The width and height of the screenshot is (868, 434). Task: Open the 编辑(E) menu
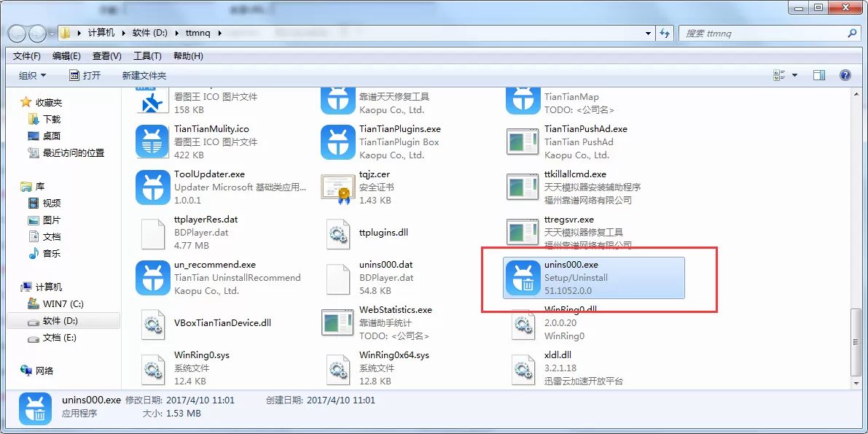click(66, 56)
